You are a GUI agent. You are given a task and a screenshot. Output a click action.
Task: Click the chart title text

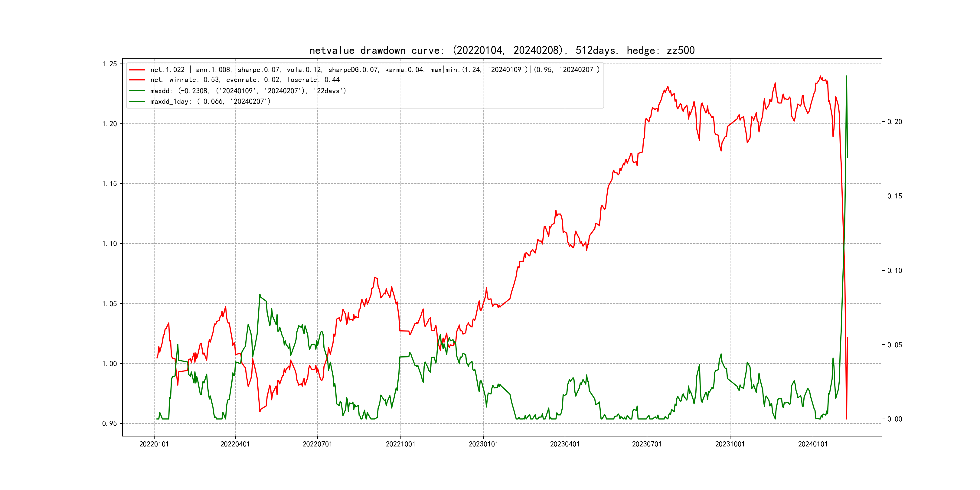pos(502,50)
